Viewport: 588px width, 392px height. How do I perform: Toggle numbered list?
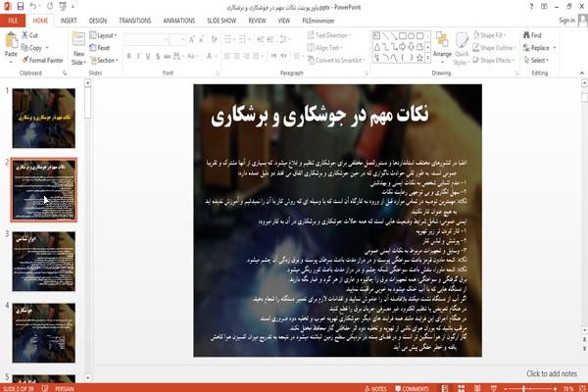(x=243, y=39)
